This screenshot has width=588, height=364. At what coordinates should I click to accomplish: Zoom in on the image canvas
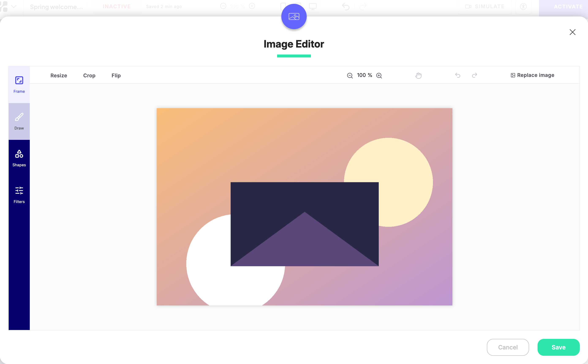coord(379,76)
